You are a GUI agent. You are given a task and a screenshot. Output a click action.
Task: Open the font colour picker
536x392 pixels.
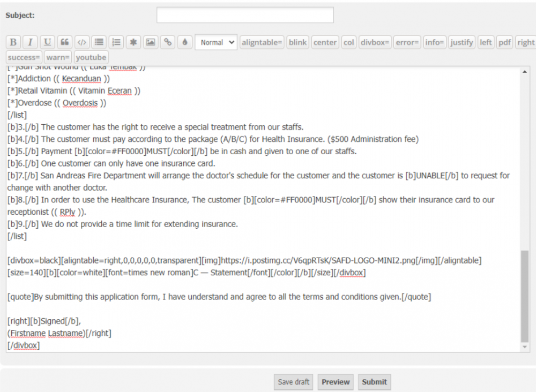pos(184,42)
